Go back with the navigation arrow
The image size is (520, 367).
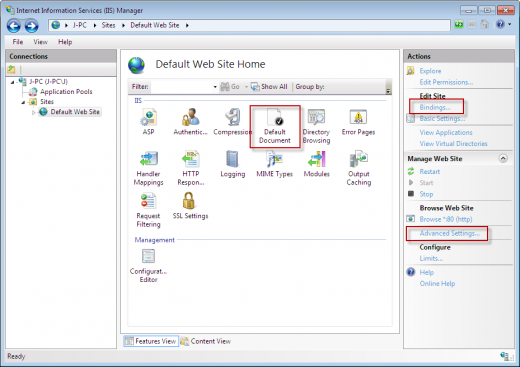click(x=14, y=26)
